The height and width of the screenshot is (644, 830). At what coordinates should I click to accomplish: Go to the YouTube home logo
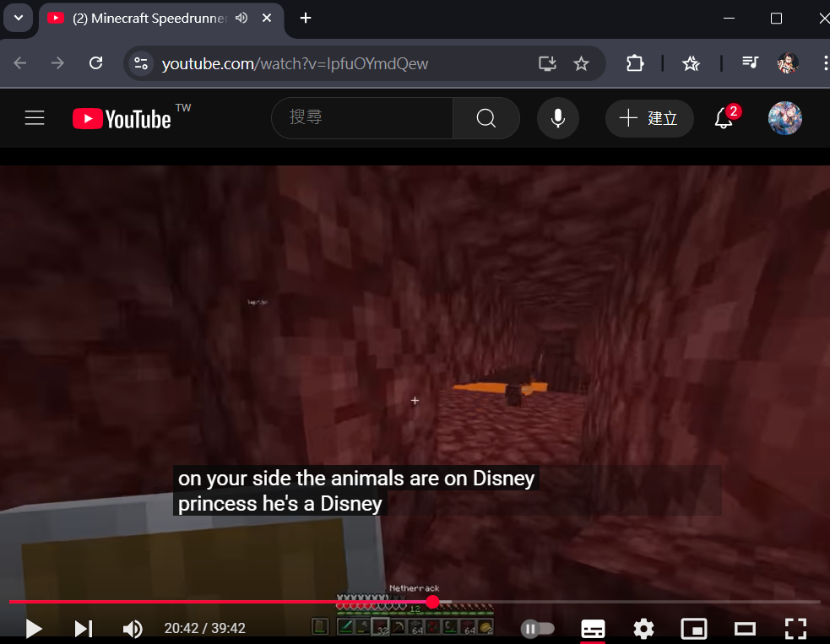122,118
